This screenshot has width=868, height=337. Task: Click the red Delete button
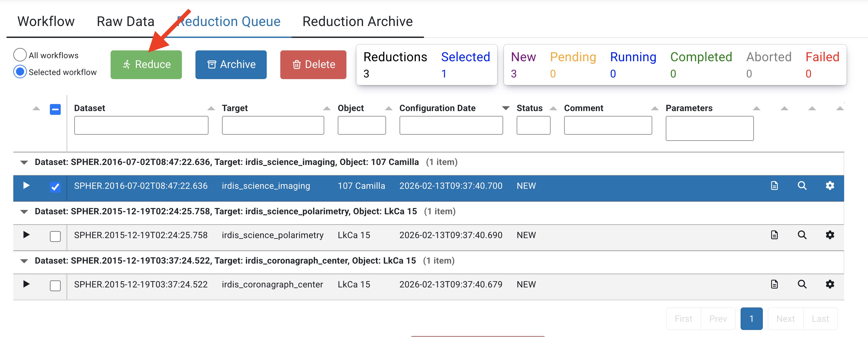coord(313,65)
